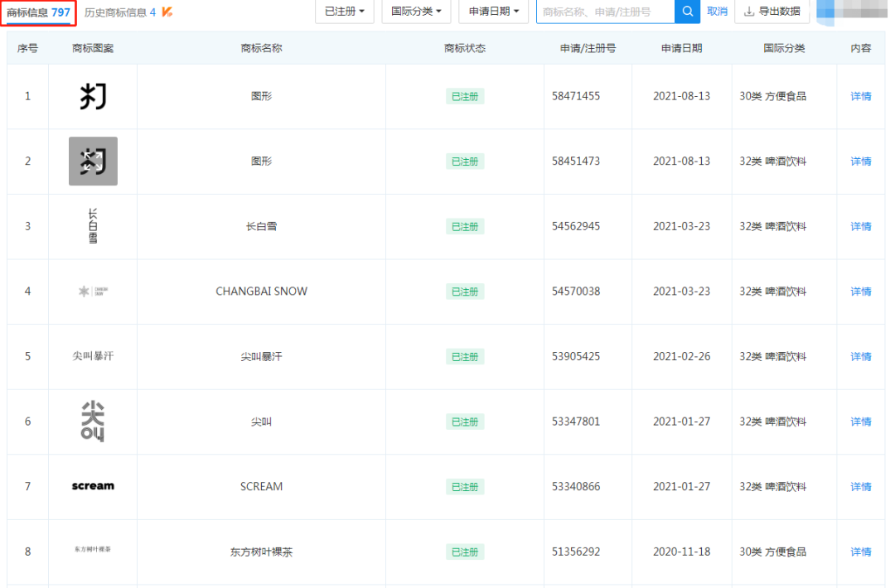Viewport: 895px width, 588px height.
Task: Click the search magnifier icon
Action: [687, 12]
